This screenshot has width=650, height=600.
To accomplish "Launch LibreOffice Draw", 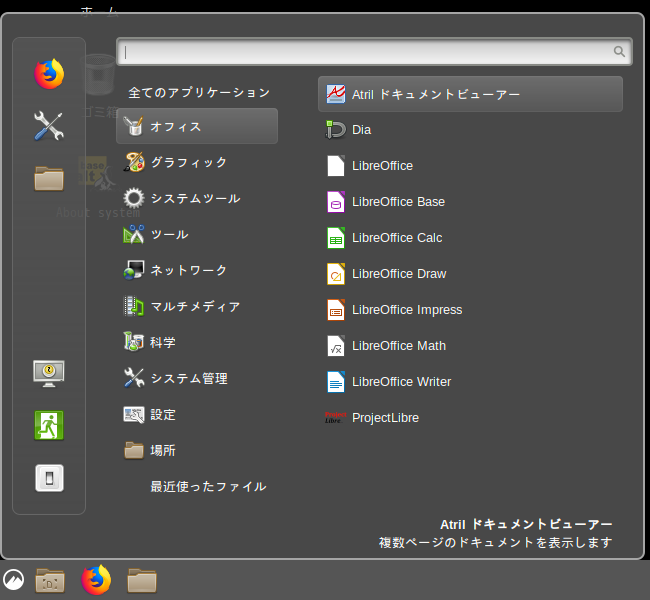I will (470, 274).
